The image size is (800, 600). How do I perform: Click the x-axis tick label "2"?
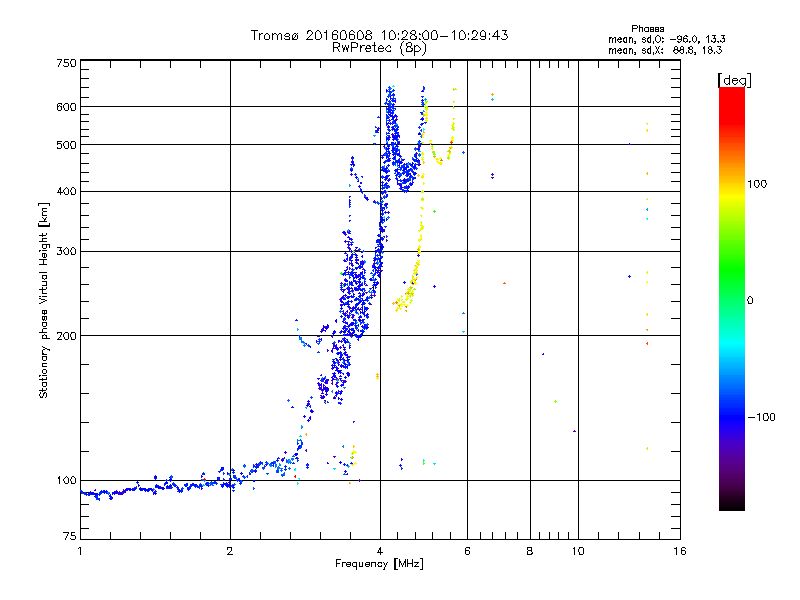(x=230, y=551)
